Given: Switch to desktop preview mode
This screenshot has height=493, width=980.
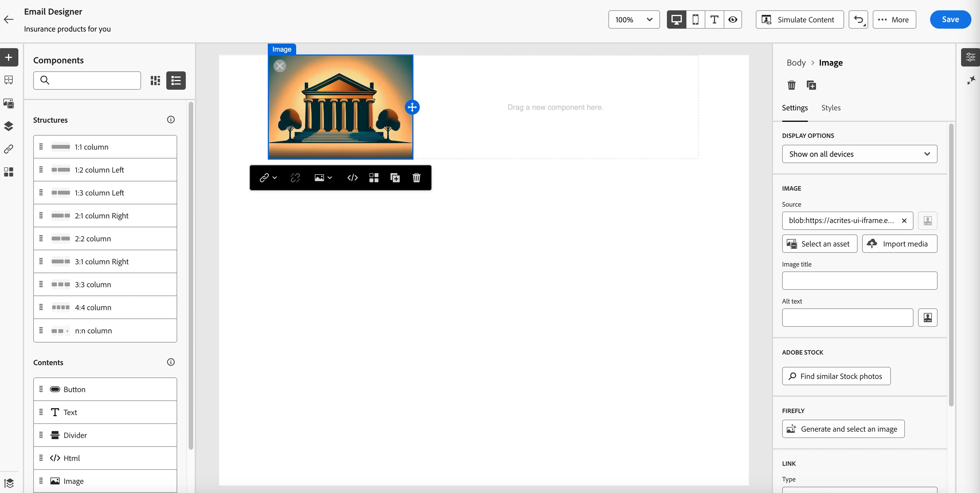Looking at the screenshot, I should 676,19.
